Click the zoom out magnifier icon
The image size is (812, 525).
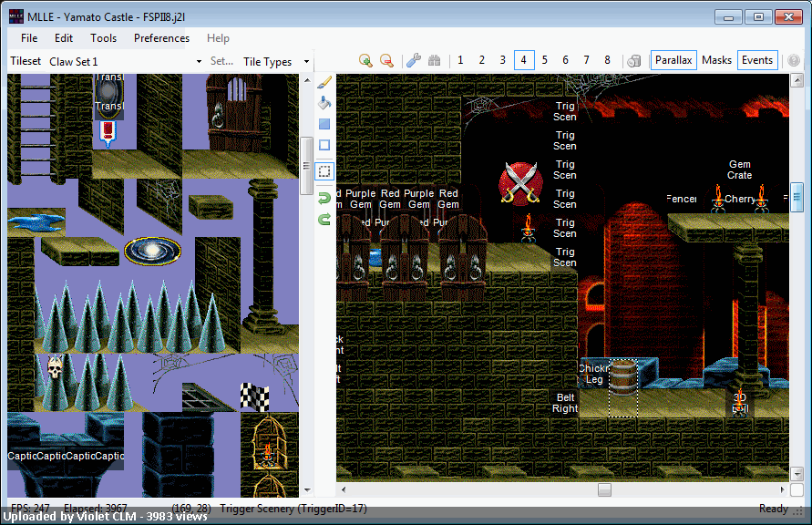386,60
